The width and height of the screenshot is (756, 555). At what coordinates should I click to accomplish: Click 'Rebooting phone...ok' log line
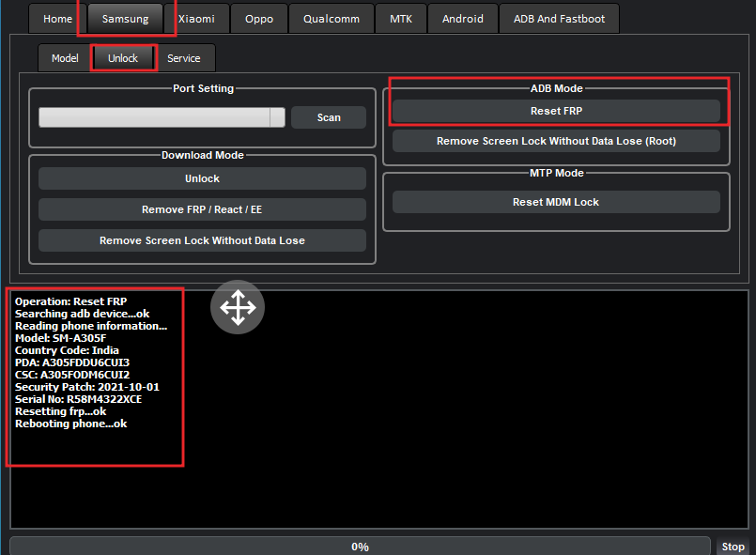pyautogui.click(x=70, y=424)
